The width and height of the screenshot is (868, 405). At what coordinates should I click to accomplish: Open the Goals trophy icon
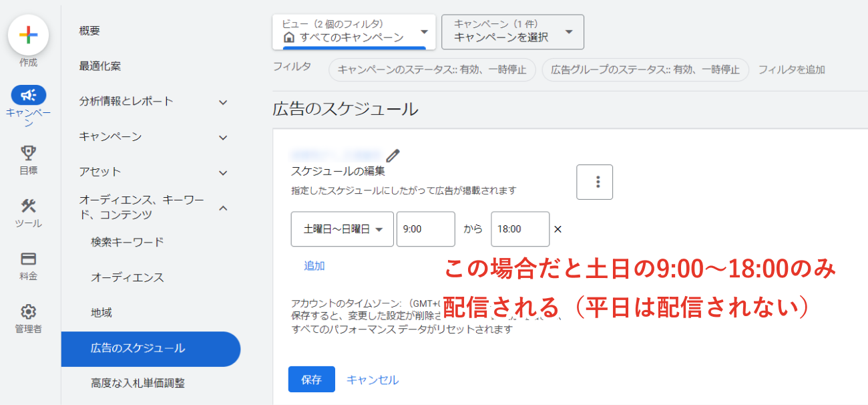click(28, 153)
